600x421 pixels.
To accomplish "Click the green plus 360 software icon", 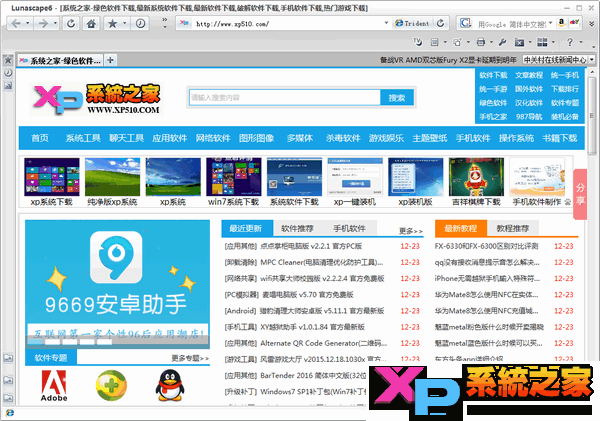I will (x=111, y=385).
